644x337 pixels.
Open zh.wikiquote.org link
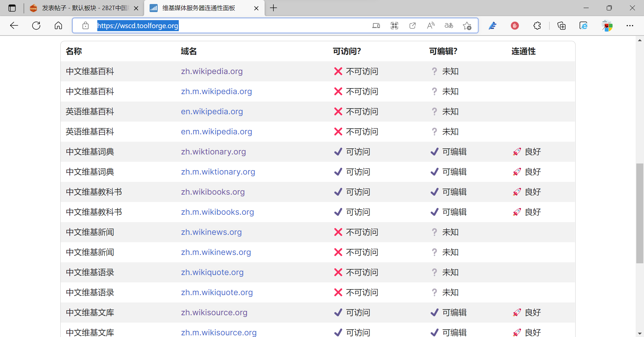click(212, 272)
